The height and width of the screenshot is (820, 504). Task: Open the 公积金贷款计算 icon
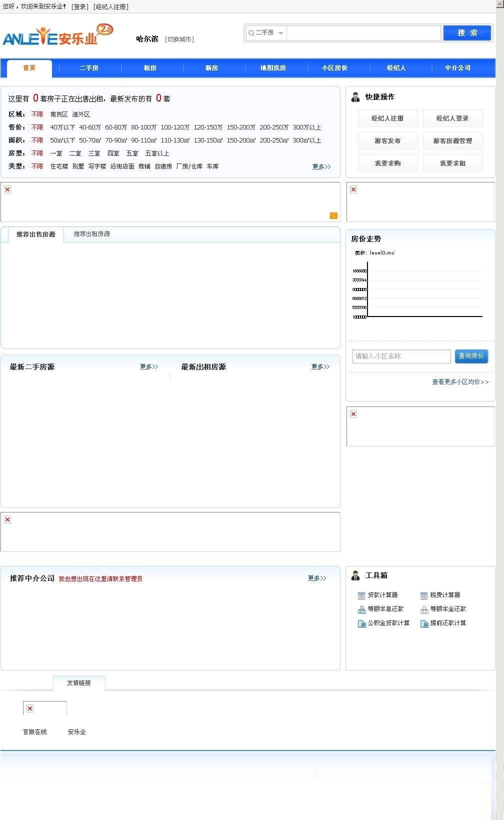click(x=361, y=623)
